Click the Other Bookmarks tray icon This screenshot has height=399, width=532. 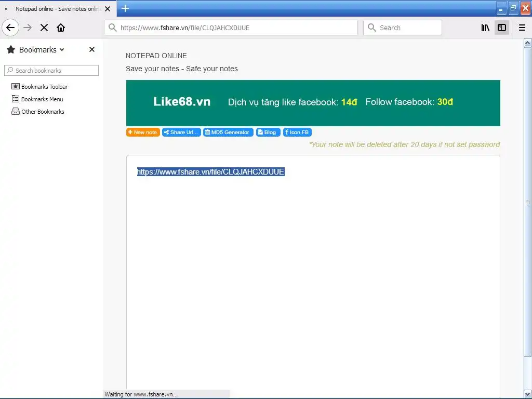pyautogui.click(x=15, y=111)
